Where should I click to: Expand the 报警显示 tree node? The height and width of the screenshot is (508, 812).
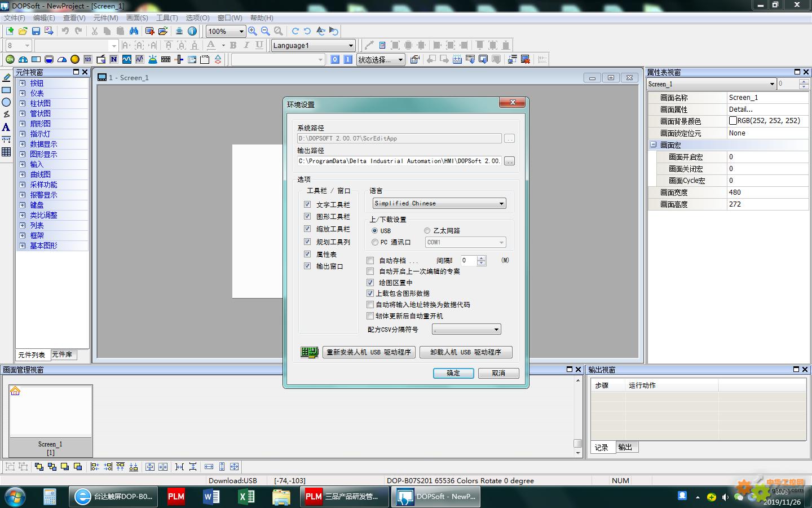click(x=23, y=195)
